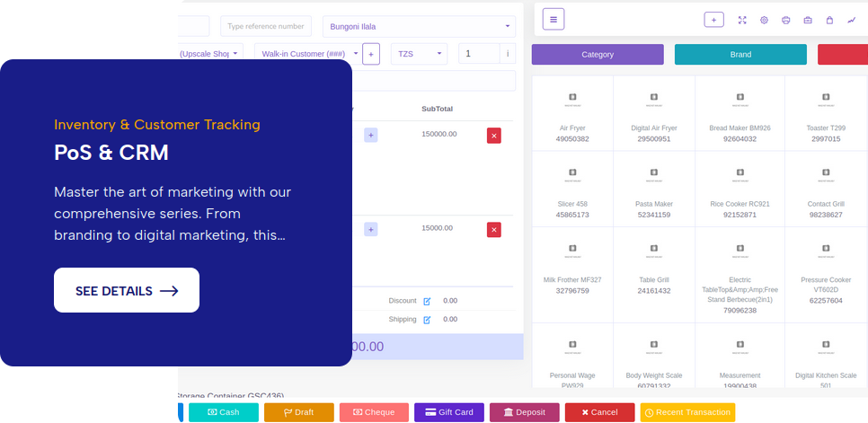
Task: Open POS settings gear icon
Action: (764, 20)
